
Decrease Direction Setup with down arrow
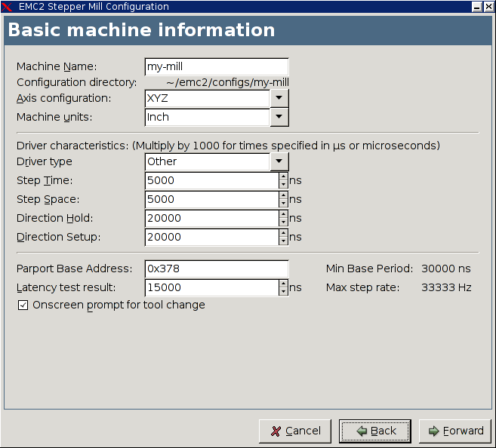pos(283,241)
